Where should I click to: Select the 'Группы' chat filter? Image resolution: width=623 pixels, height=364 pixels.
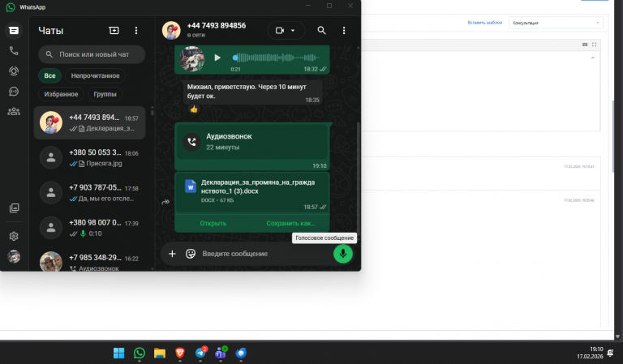pos(105,94)
